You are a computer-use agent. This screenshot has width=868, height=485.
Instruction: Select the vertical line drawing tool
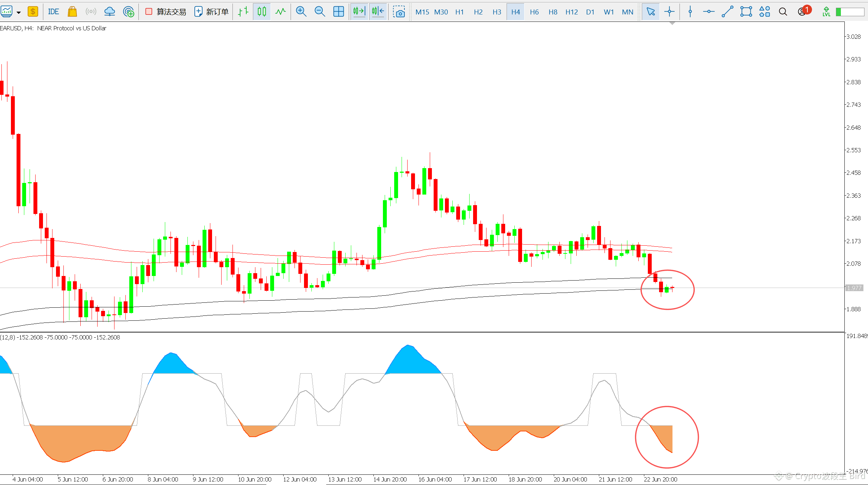click(x=690, y=12)
